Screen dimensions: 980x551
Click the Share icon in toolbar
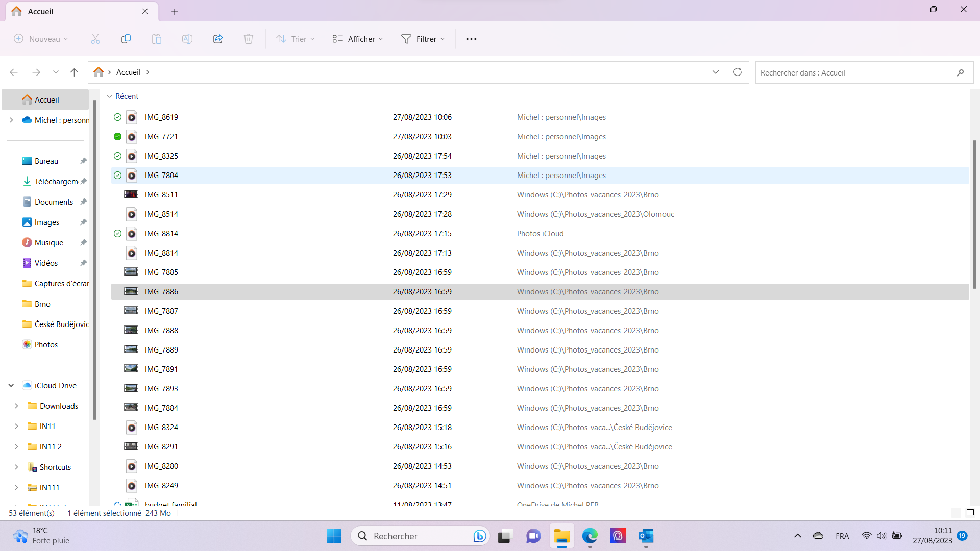pyautogui.click(x=218, y=39)
